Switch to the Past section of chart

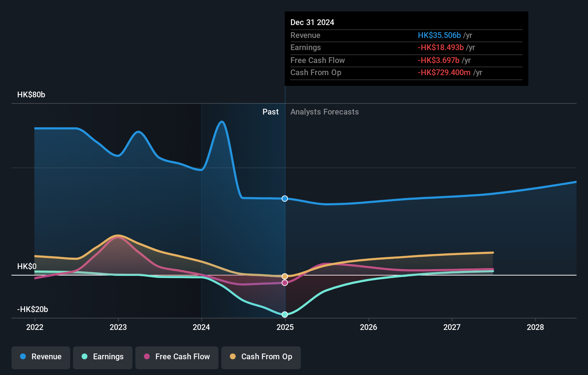[270, 112]
